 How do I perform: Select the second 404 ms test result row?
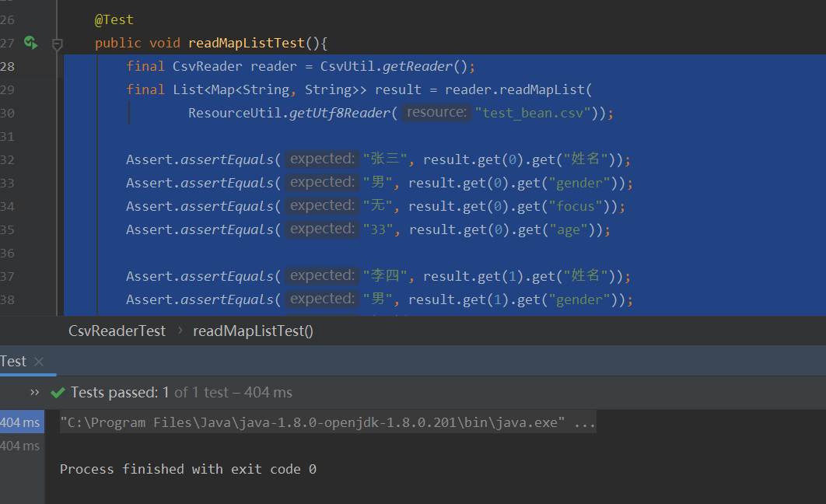[20, 446]
